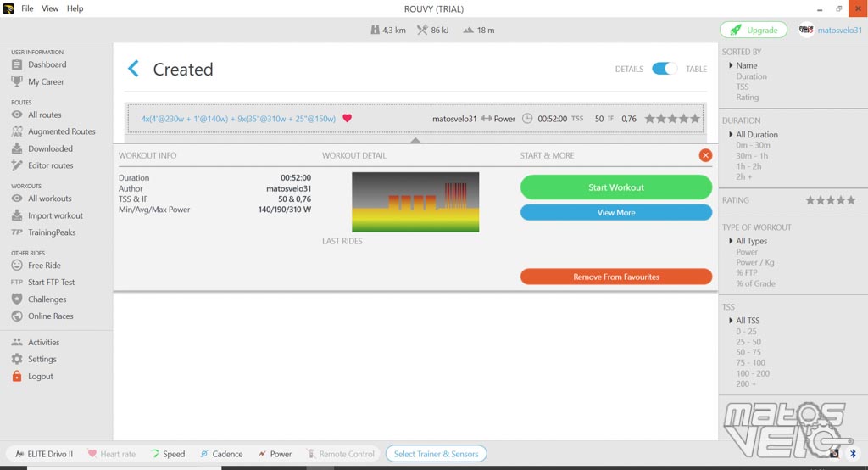Viewport: 868px width, 470px height.
Task: Click the Free Ride smiley icon
Action: click(17, 266)
